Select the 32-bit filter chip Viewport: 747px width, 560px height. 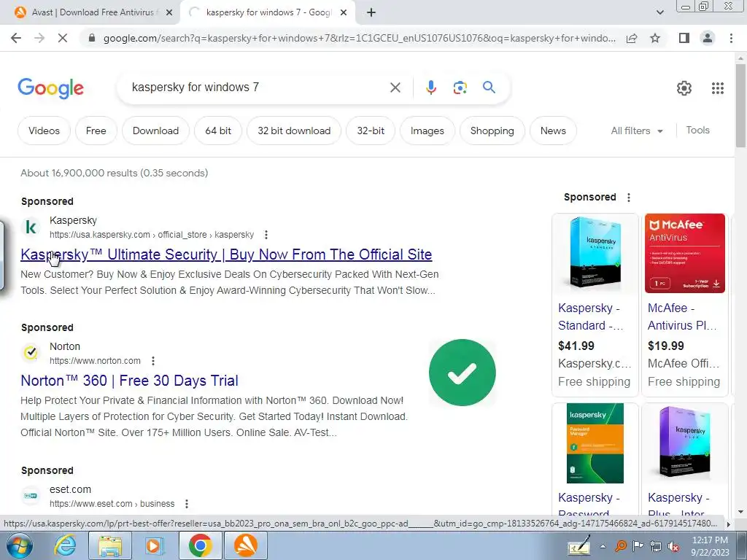371,131
